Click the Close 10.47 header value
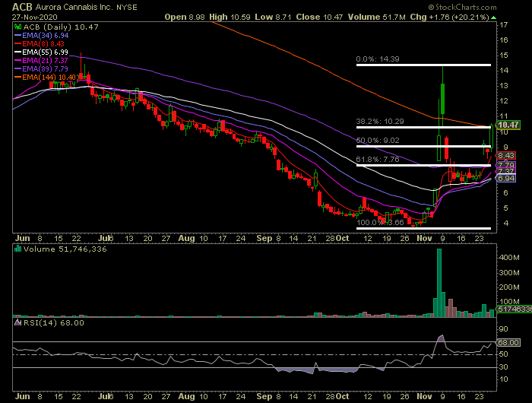The width and height of the screenshot is (532, 403). click(x=319, y=17)
